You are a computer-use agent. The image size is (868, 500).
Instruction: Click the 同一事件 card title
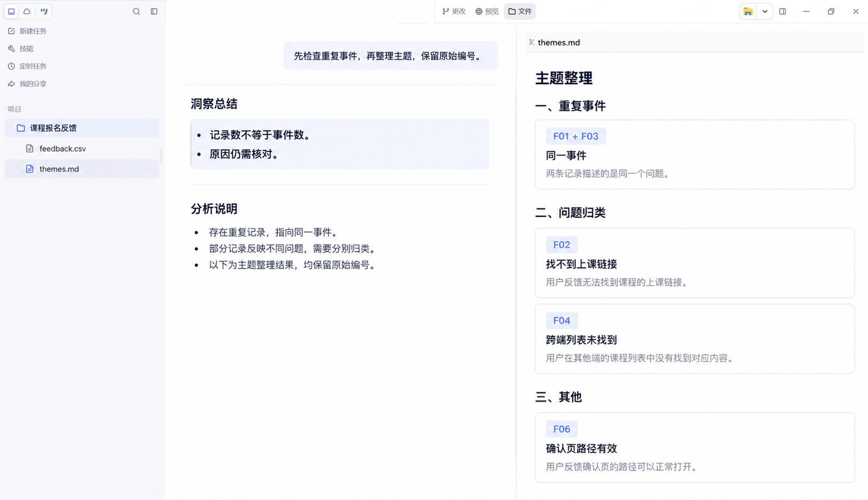click(566, 156)
